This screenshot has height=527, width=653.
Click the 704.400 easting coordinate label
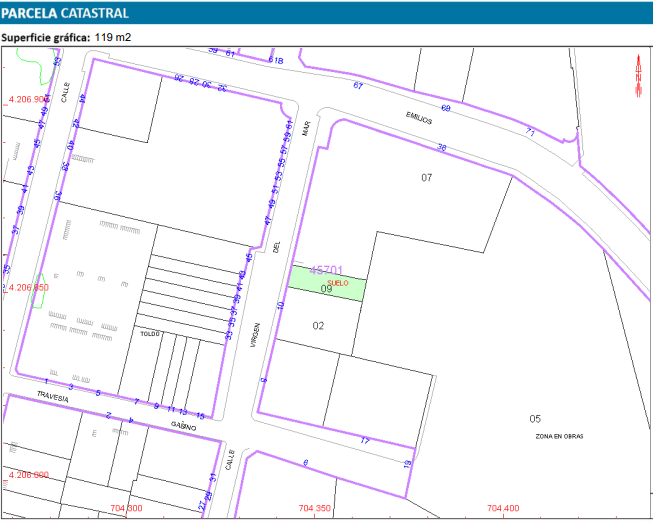[502, 509]
